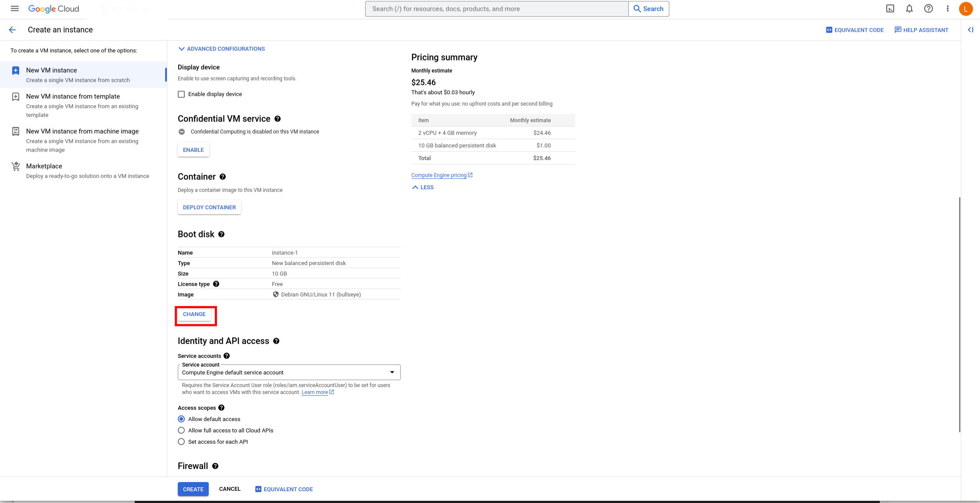Click help icon next to Boot disk
The height and width of the screenshot is (503, 980).
pos(221,235)
